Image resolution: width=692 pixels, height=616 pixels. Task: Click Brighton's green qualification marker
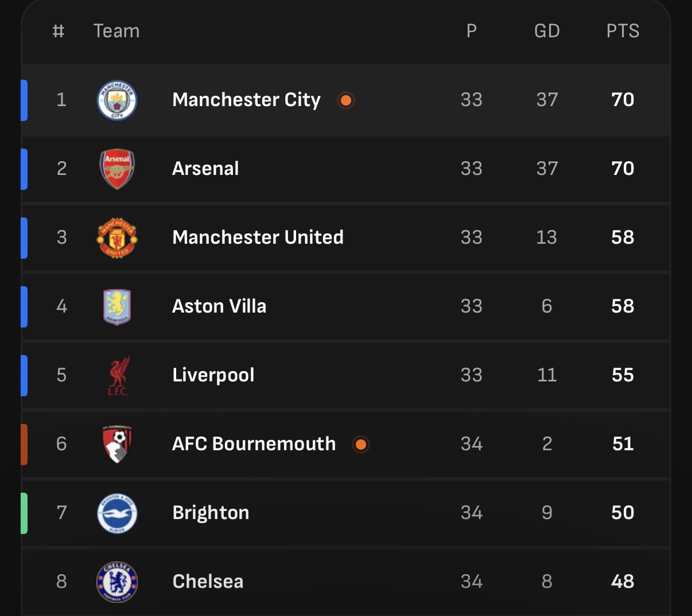coord(24,513)
